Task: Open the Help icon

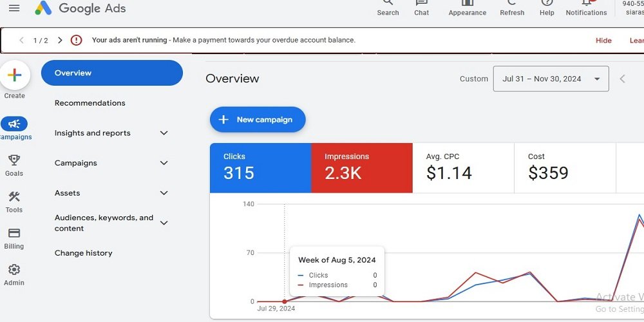Action: pos(547,4)
